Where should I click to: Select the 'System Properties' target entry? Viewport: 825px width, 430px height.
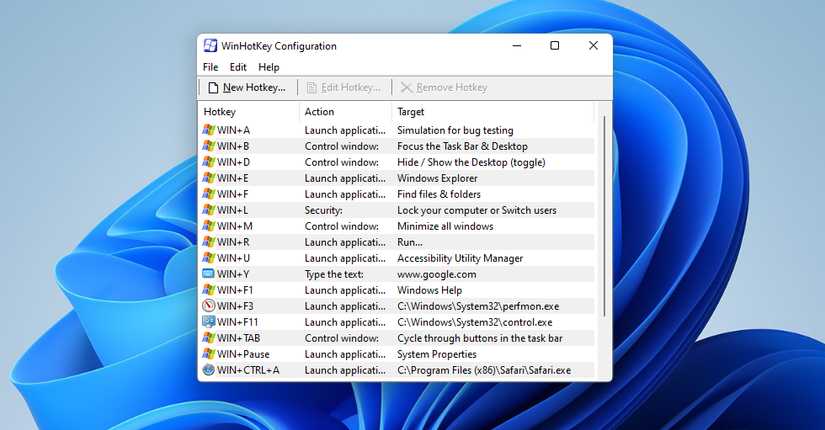(437, 354)
